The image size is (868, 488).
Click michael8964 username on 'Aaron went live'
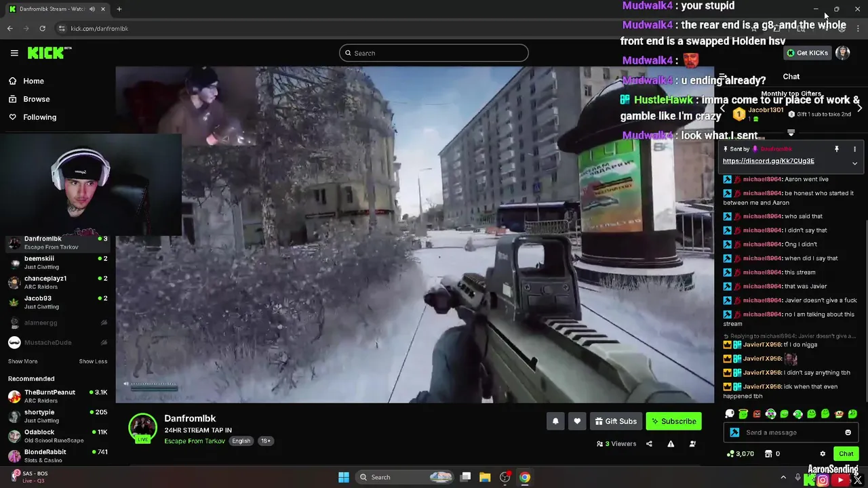[762, 180]
